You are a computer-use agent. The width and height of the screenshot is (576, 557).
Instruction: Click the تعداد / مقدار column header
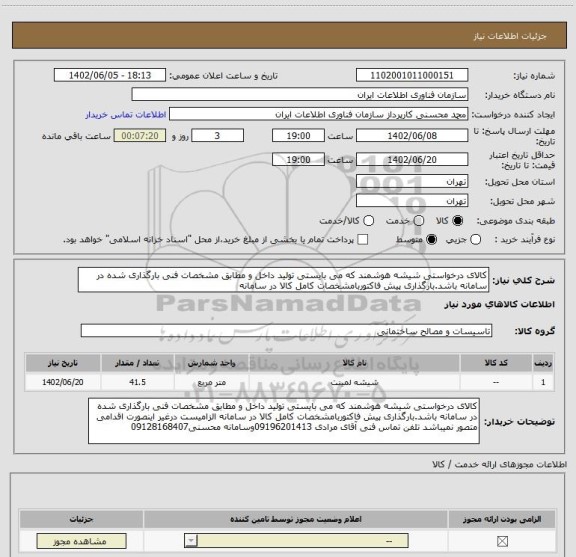(137, 363)
